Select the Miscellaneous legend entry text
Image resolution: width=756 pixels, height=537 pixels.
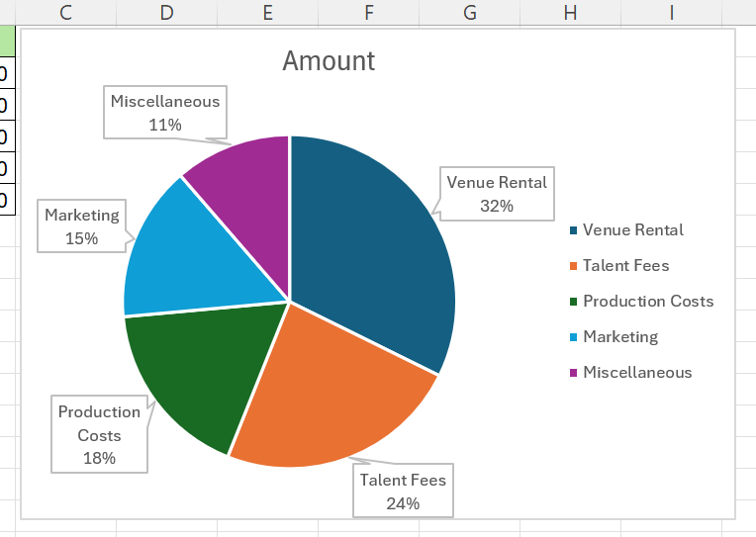tap(637, 373)
